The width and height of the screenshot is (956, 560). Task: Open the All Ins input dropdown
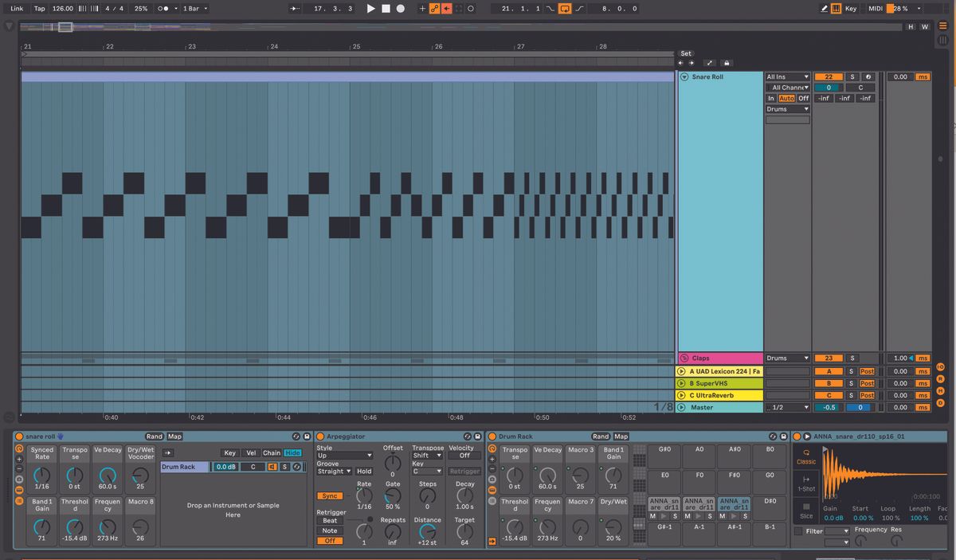click(x=787, y=77)
